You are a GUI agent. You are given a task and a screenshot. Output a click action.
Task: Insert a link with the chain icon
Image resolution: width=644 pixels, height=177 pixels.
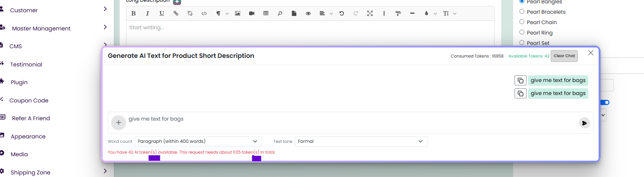[x=176, y=13]
